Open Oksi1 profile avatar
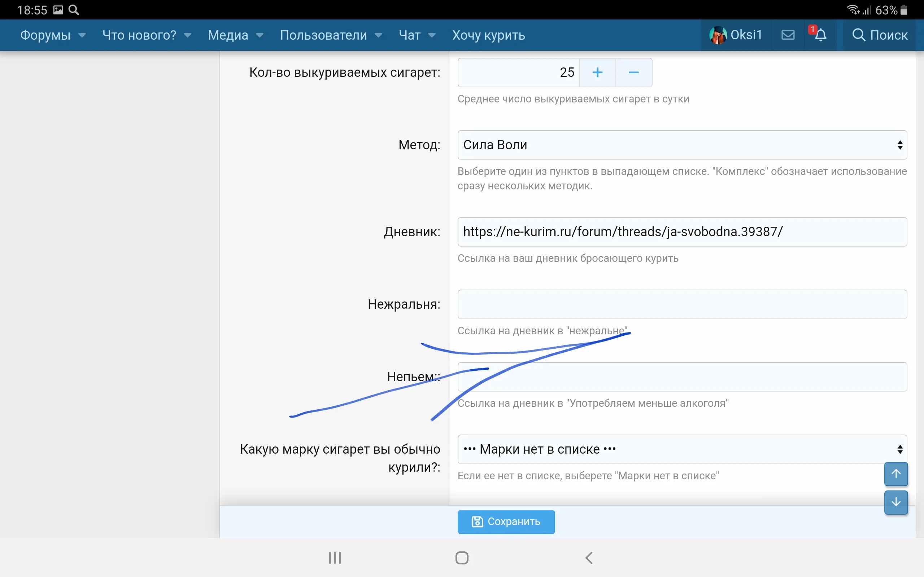This screenshot has width=924, height=577. 718,35
